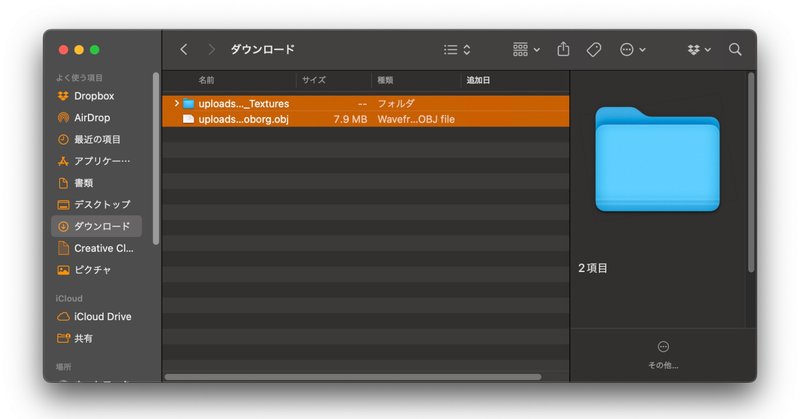The image size is (800, 419).
Task: Go forward with the right chevron button
Action: point(211,50)
